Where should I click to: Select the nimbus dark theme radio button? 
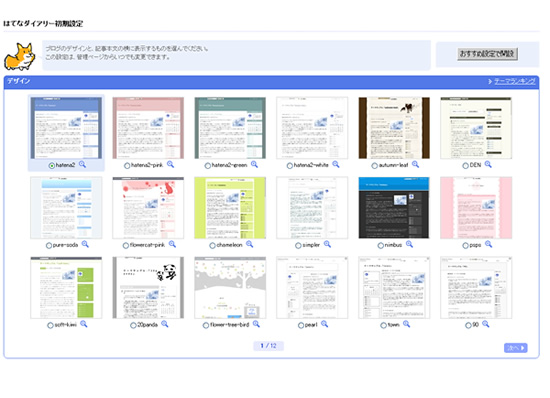click(x=381, y=245)
